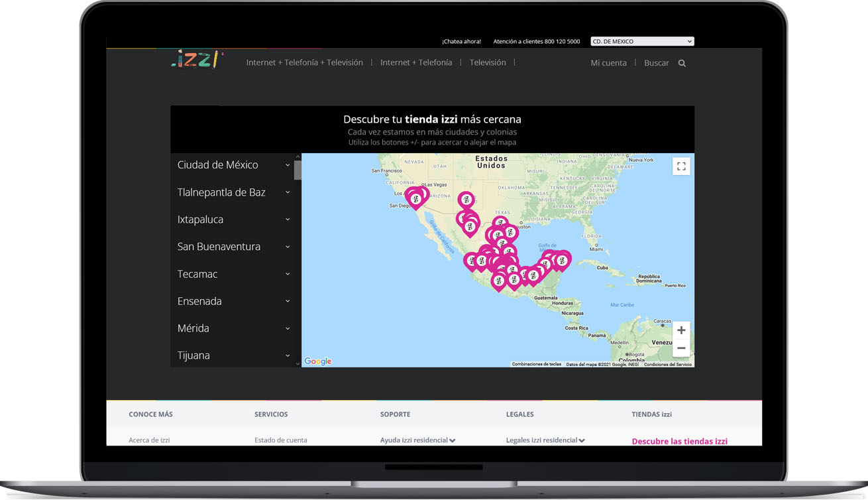Click the CONOCE MÁS footer heading
This screenshot has height=500, width=868.
click(150, 414)
